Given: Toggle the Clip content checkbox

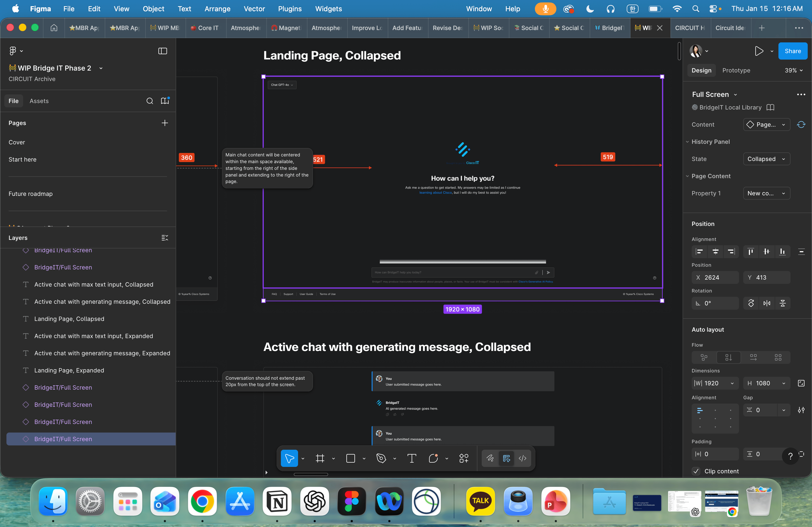Looking at the screenshot, I should pyautogui.click(x=696, y=471).
